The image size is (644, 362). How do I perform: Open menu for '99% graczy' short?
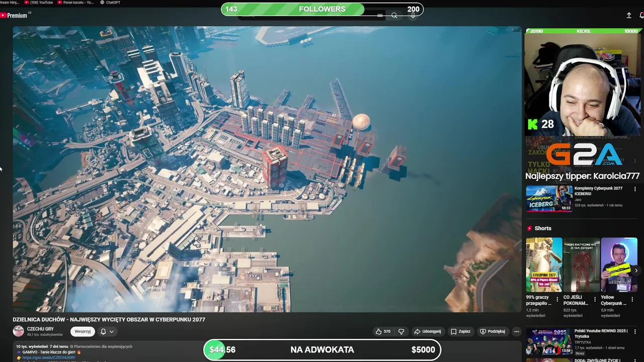(557, 300)
